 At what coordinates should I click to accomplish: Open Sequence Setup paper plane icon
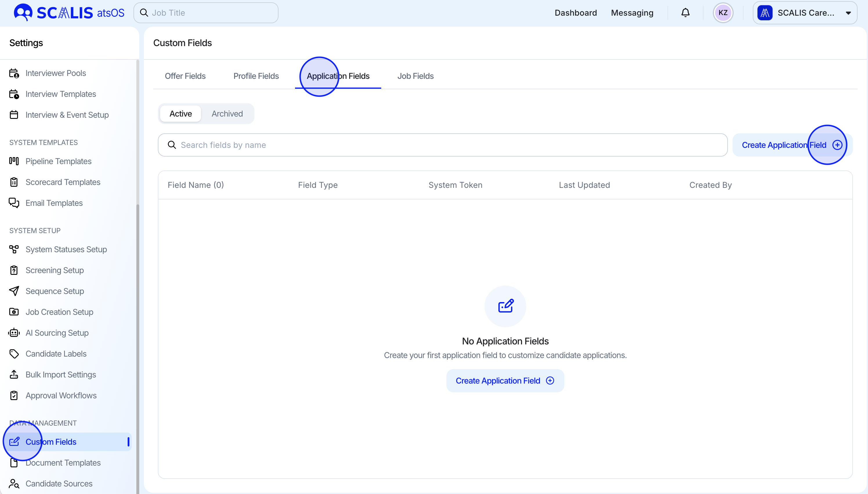point(14,291)
